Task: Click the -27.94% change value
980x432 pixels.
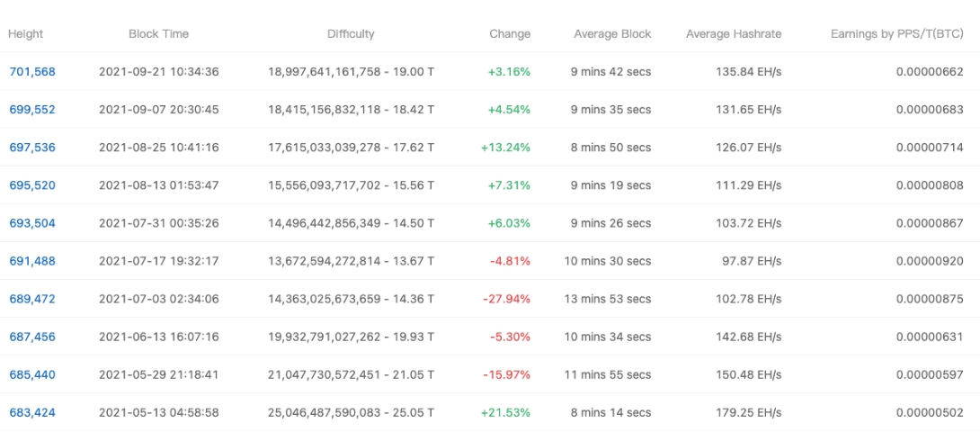Action: [x=510, y=299]
